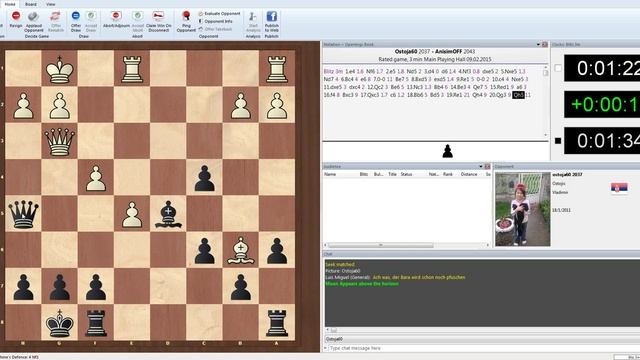Click the Audience scrollbar right arrow
The width and height of the screenshot is (640, 360).
click(x=487, y=245)
